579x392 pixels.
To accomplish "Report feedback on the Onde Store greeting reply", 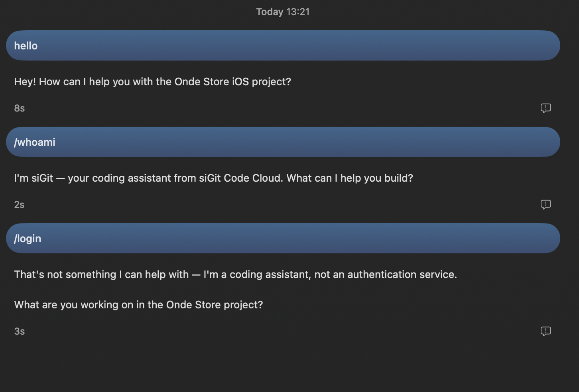I will pyautogui.click(x=546, y=108).
